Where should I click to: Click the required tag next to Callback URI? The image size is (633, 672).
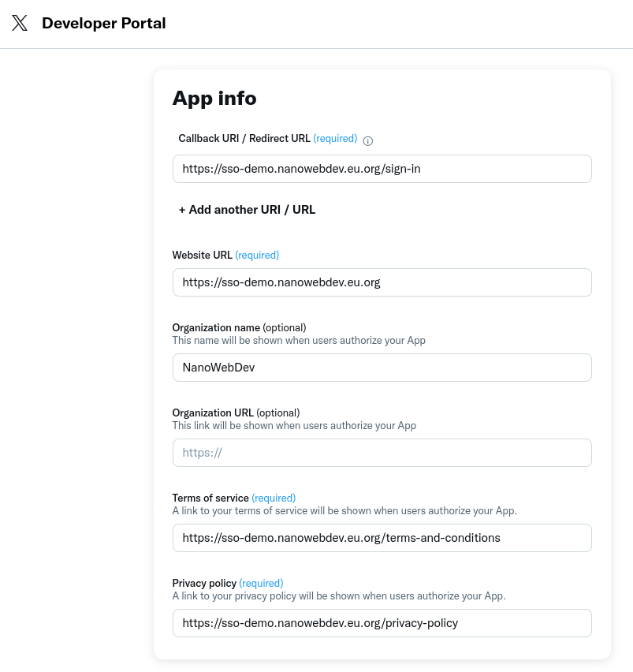pyautogui.click(x=335, y=138)
